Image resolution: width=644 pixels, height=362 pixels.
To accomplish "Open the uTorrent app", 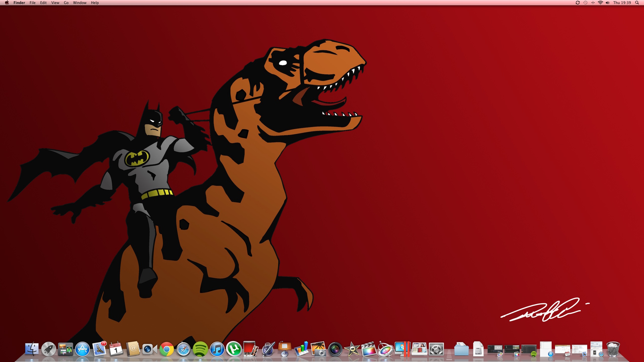I will tap(234, 349).
